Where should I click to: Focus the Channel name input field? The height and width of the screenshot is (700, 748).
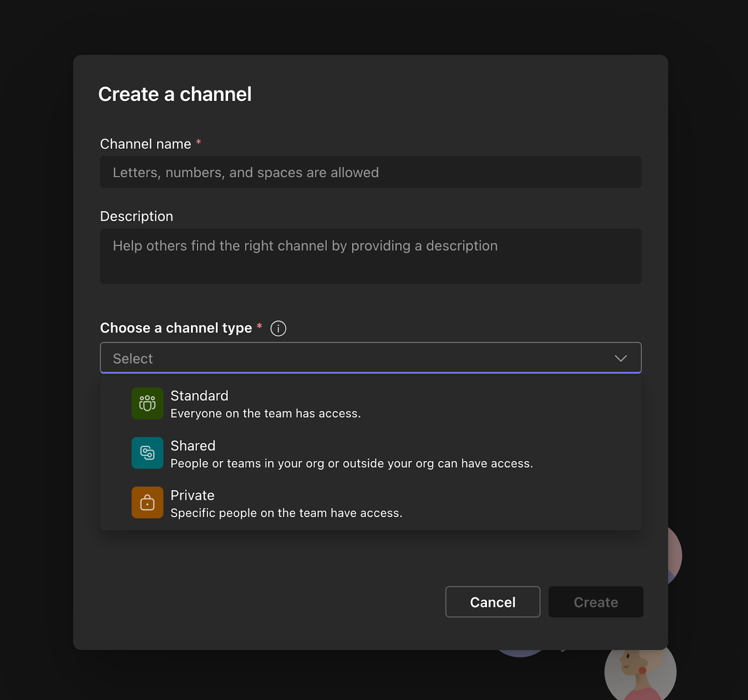pos(370,172)
